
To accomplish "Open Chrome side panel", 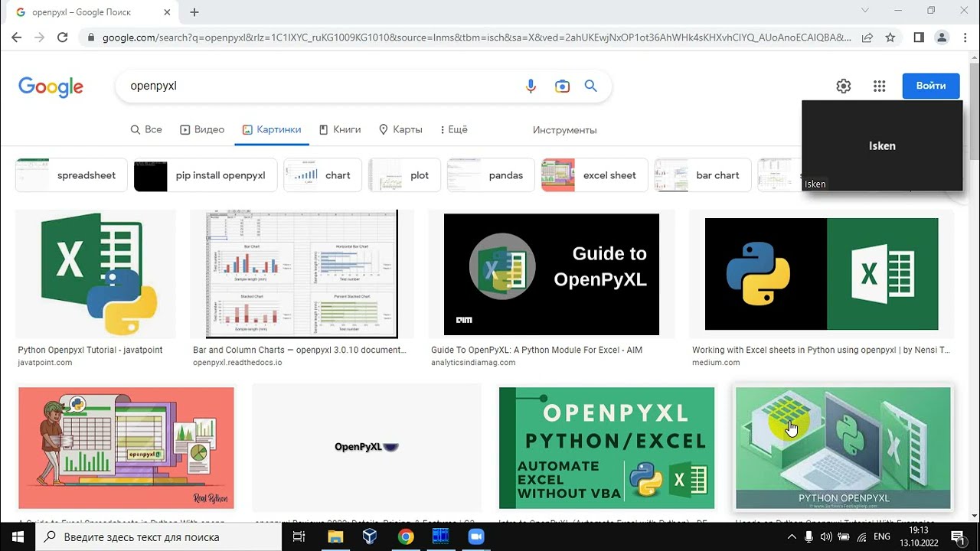I will coord(920,37).
